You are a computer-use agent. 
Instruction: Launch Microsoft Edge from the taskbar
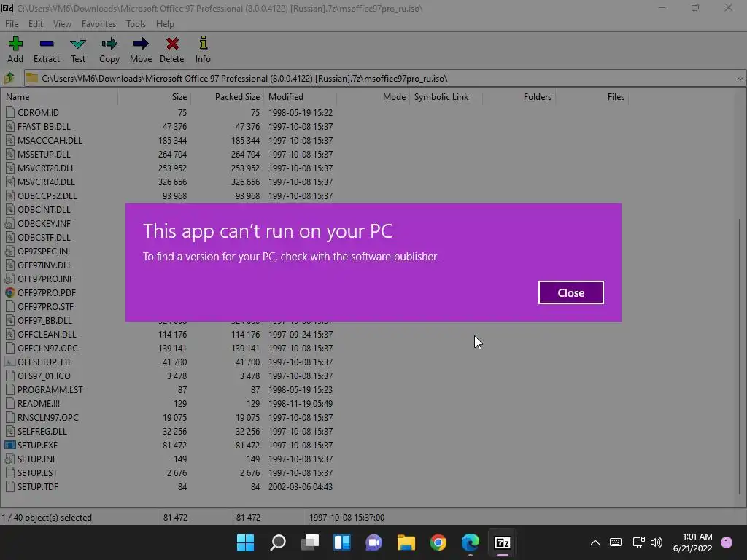click(x=471, y=542)
